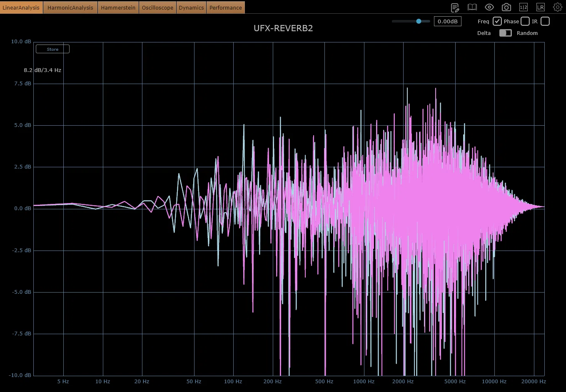Click the -10.0 dB axis label

click(20, 375)
